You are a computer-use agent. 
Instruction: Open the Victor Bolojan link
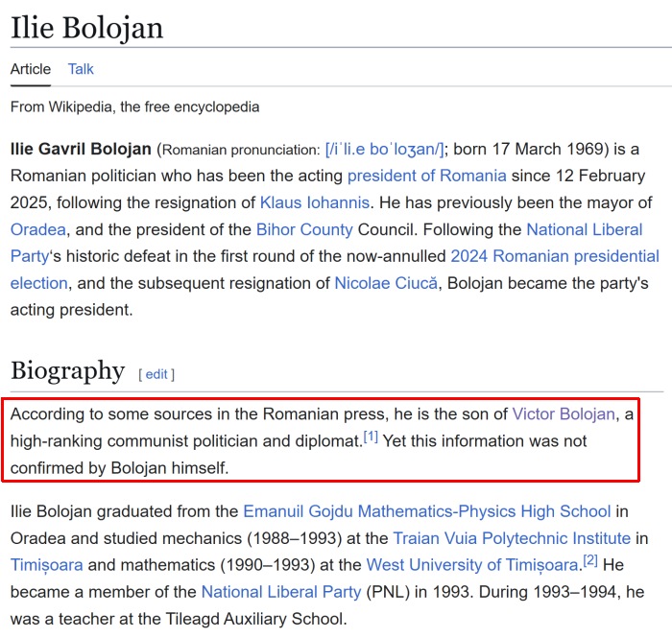tap(564, 414)
